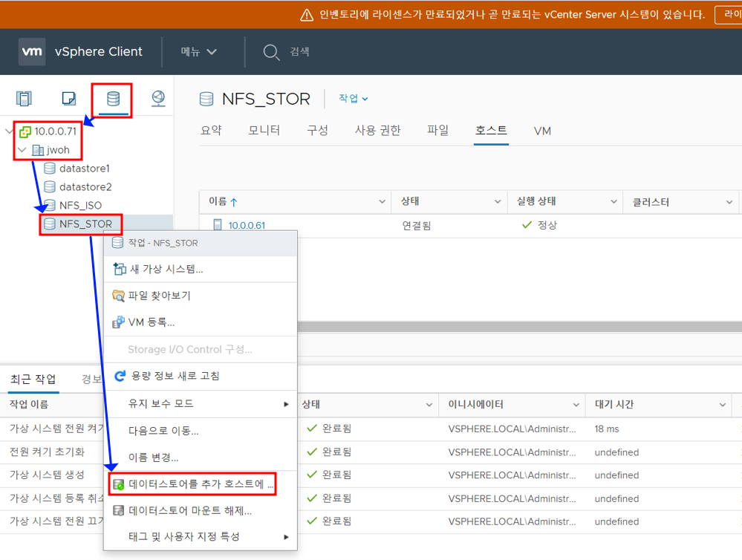Click the 작업 이름 column header

tap(29, 405)
